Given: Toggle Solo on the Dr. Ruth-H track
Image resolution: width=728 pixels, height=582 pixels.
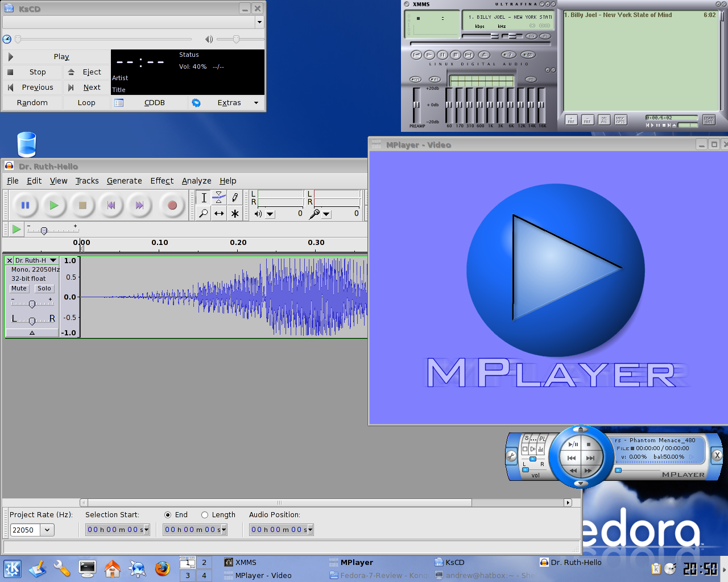Looking at the screenshot, I should [x=44, y=288].
